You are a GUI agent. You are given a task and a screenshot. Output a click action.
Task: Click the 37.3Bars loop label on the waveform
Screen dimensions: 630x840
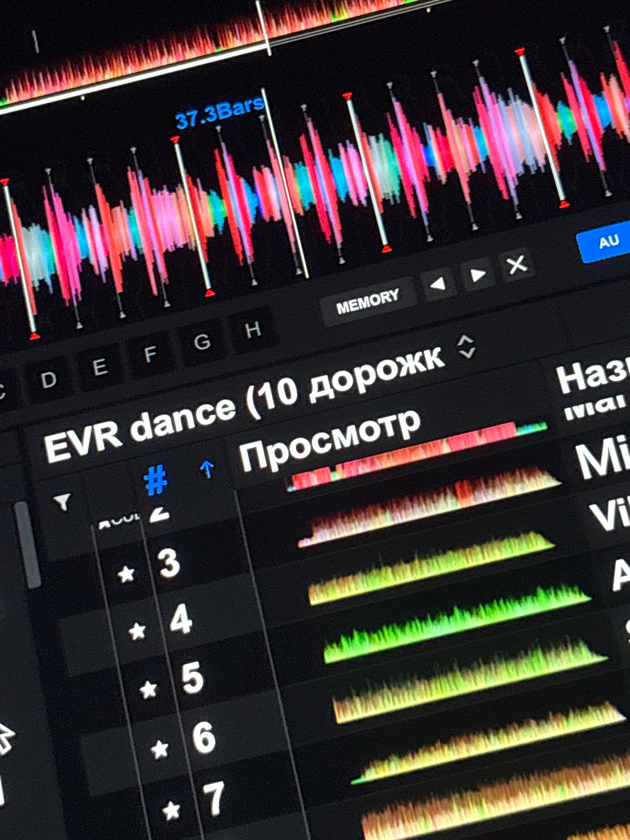pyautogui.click(x=219, y=113)
